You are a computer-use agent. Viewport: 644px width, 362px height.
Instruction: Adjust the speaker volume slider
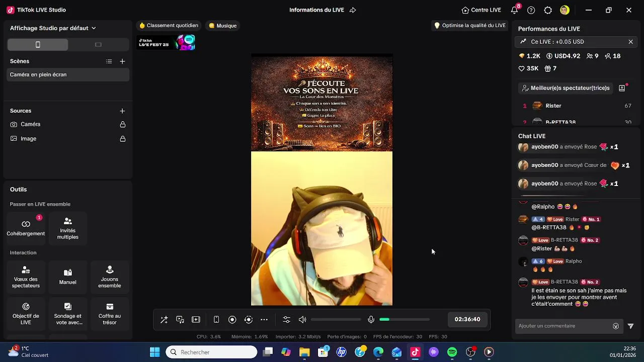coord(336,320)
